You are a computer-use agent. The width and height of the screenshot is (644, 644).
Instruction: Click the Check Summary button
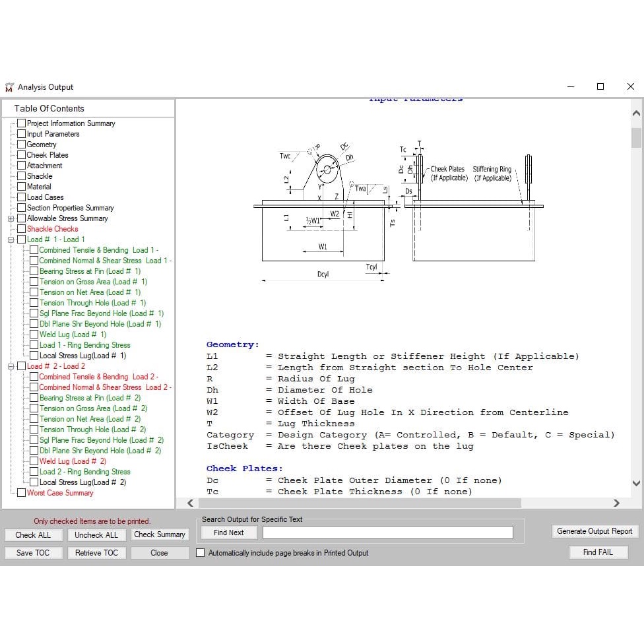[x=160, y=534]
